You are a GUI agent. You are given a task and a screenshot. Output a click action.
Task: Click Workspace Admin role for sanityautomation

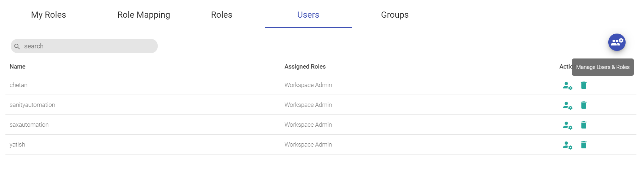(x=308, y=105)
